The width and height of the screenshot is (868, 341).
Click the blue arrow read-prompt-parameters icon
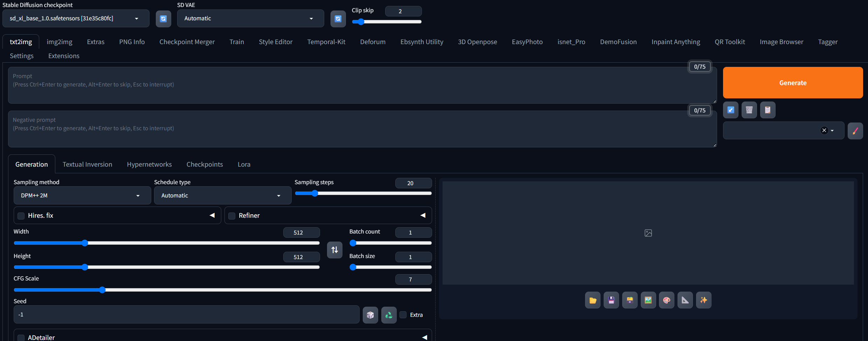[731, 110]
